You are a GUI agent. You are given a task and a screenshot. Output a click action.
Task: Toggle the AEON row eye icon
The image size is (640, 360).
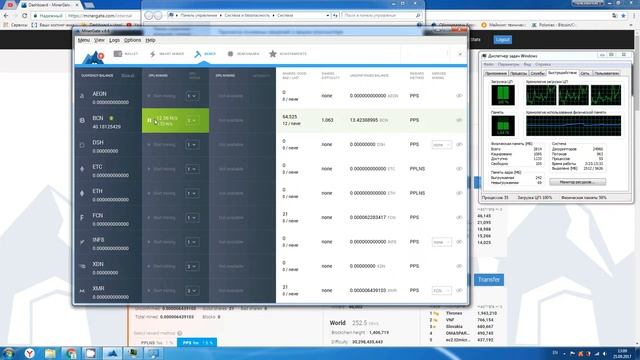459,96
